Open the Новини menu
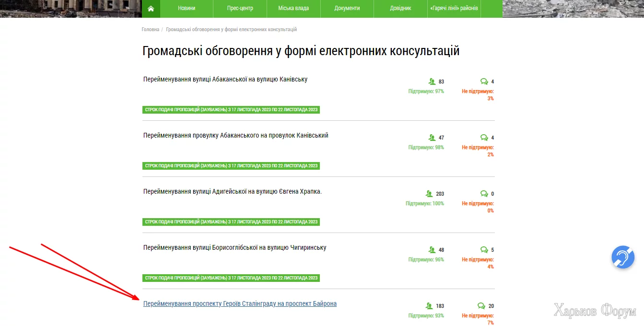The image size is (644, 326). pyautogui.click(x=187, y=8)
